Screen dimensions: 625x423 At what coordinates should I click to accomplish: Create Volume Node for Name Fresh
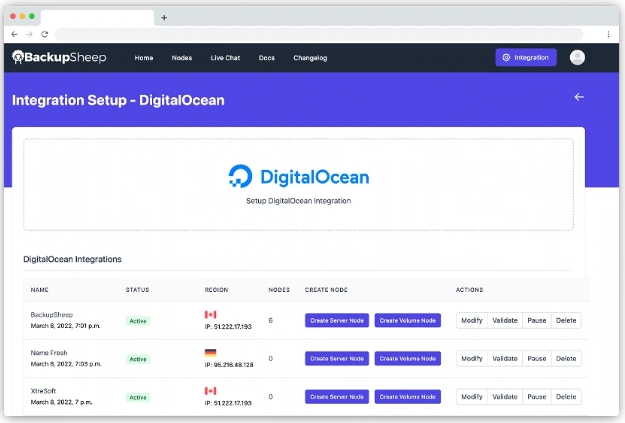click(407, 358)
